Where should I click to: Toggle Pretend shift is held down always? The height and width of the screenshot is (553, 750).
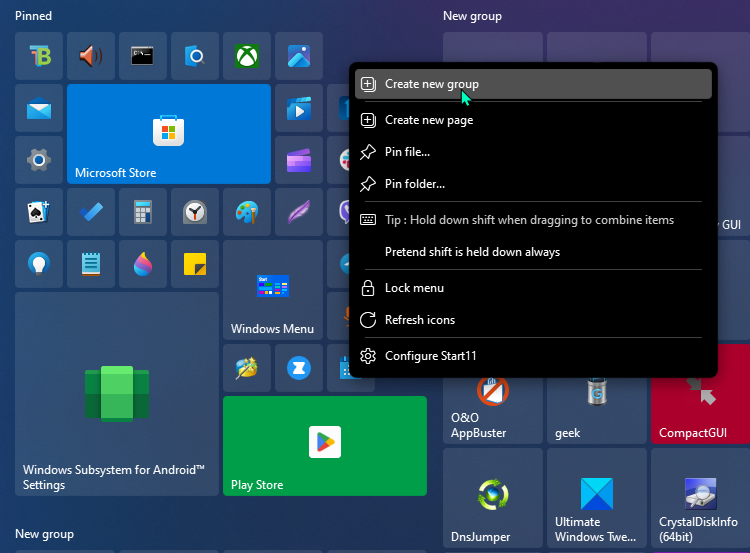(533, 252)
